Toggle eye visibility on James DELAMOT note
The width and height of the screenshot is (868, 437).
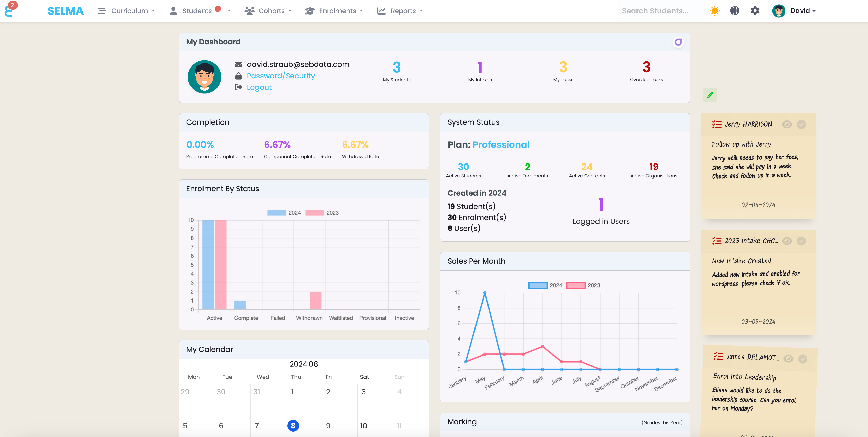(x=788, y=359)
